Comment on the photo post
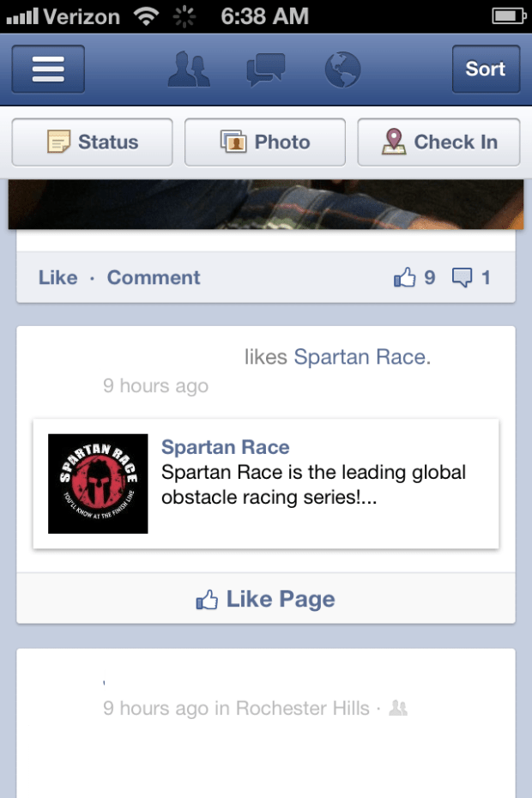Screen dimensions: 532x798 pos(154,277)
